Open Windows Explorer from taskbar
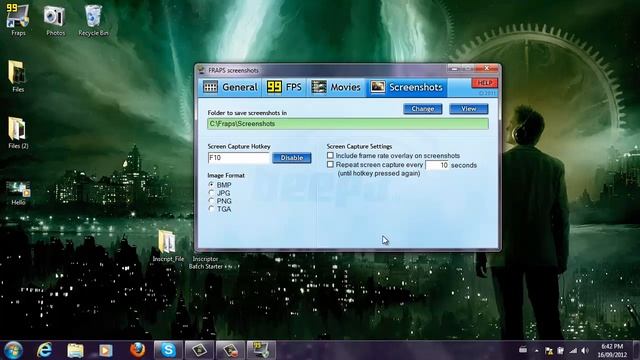The height and width of the screenshot is (360, 640). click(75, 350)
